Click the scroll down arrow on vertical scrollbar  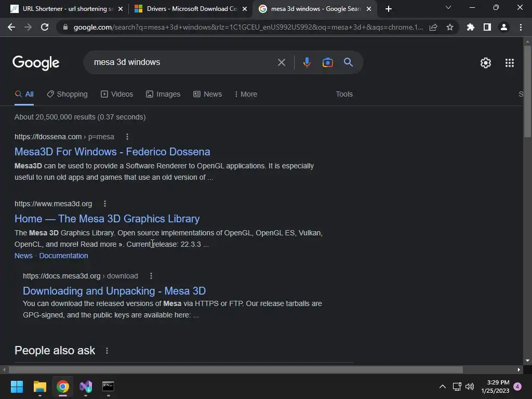[x=527, y=361]
